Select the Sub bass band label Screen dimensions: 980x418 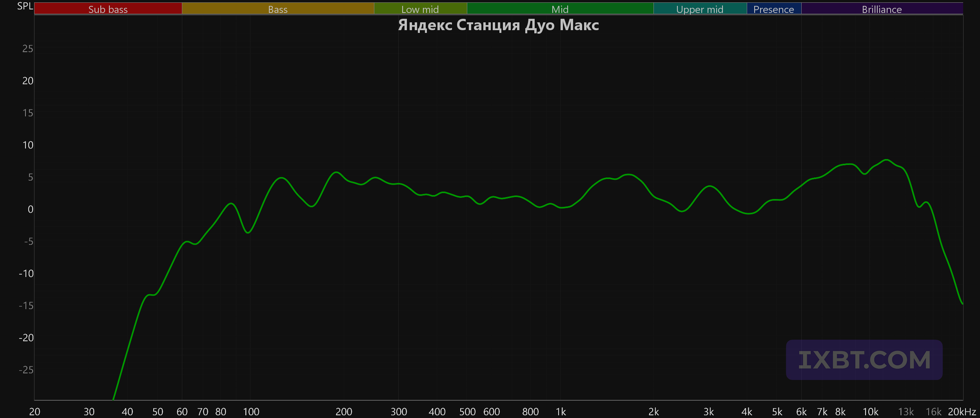pos(108,9)
